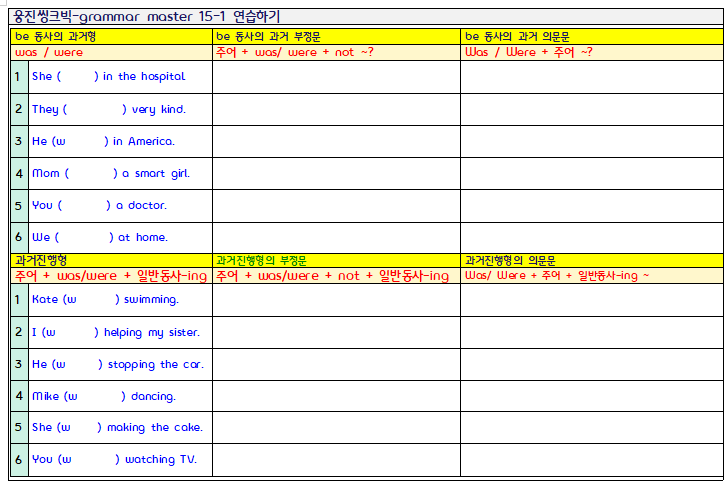Select the header '과거진행형의 의문문'
The width and height of the screenshot is (725, 486).
(510, 260)
